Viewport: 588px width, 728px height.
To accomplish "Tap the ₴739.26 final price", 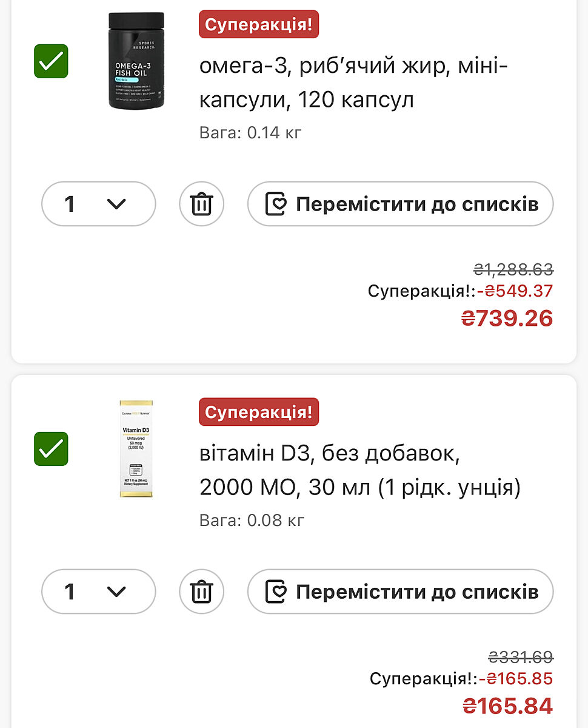I will click(x=507, y=318).
